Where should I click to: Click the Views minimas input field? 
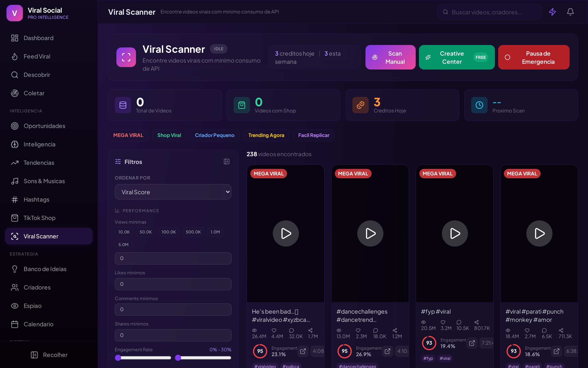pyautogui.click(x=173, y=258)
